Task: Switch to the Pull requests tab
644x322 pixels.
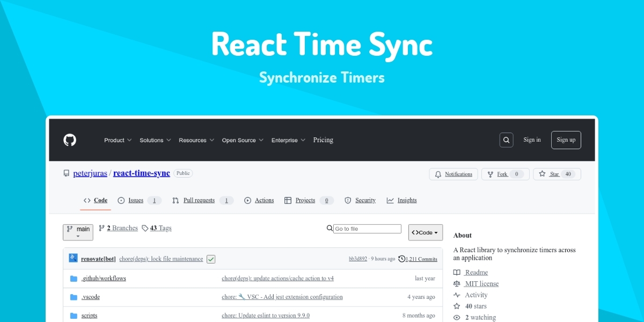Action: (x=199, y=200)
